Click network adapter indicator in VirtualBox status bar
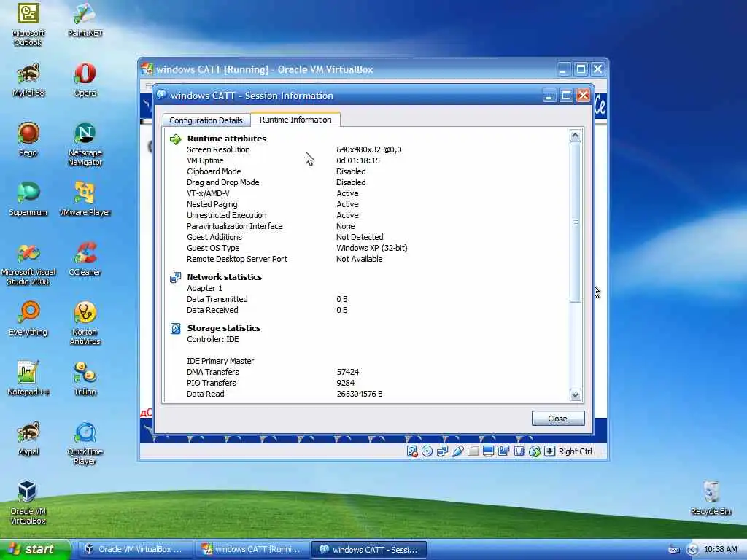The width and height of the screenshot is (747, 560). pyautogui.click(x=443, y=451)
